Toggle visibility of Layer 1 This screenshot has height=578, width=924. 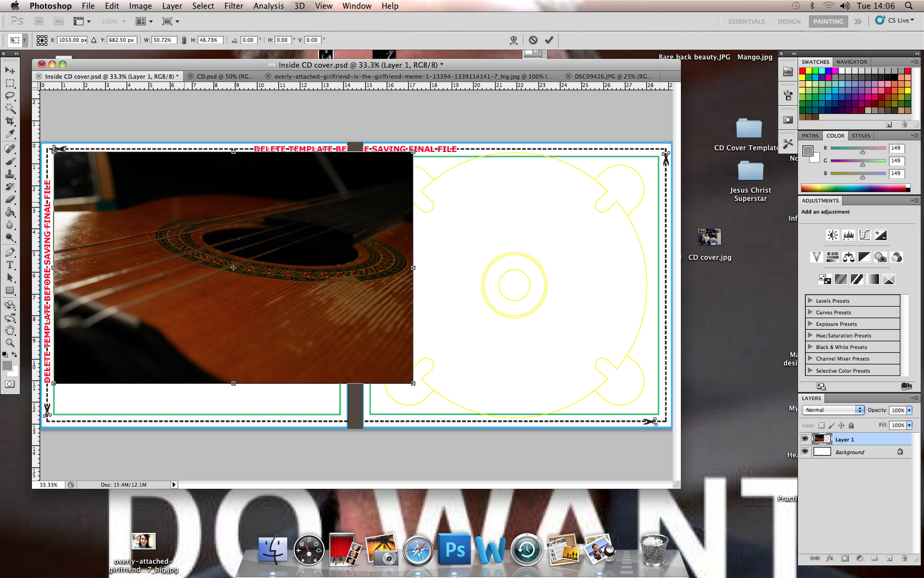[x=805, y=439]
